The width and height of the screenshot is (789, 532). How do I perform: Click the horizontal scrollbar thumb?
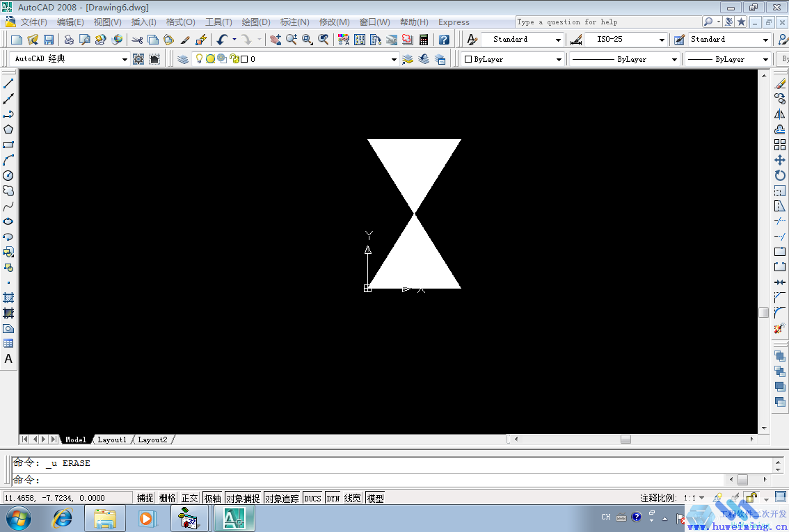click(x=625, y=439)
